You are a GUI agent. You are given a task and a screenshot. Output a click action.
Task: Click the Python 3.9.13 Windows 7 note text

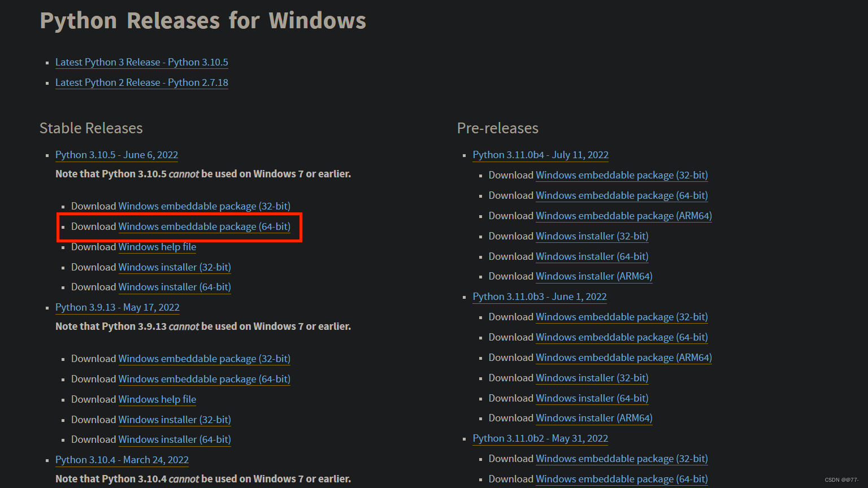[x=203, y=326]
